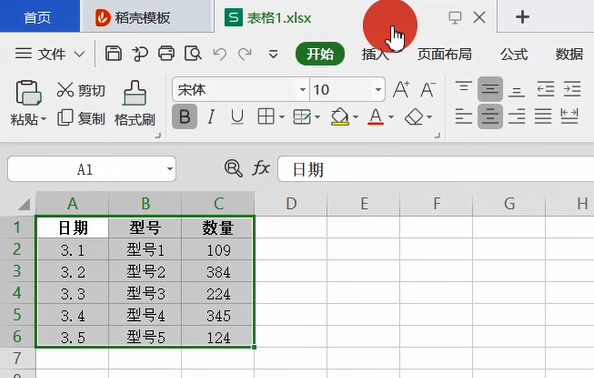
Task: Click the cell borders icon
Action: (x=266, y=116)
